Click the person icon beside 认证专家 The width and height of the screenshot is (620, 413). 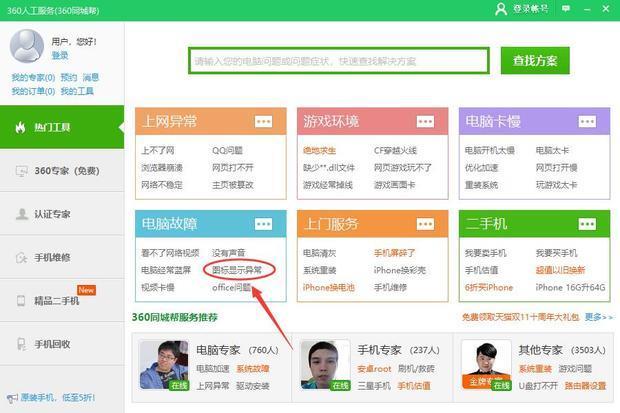tap(19, 214)
